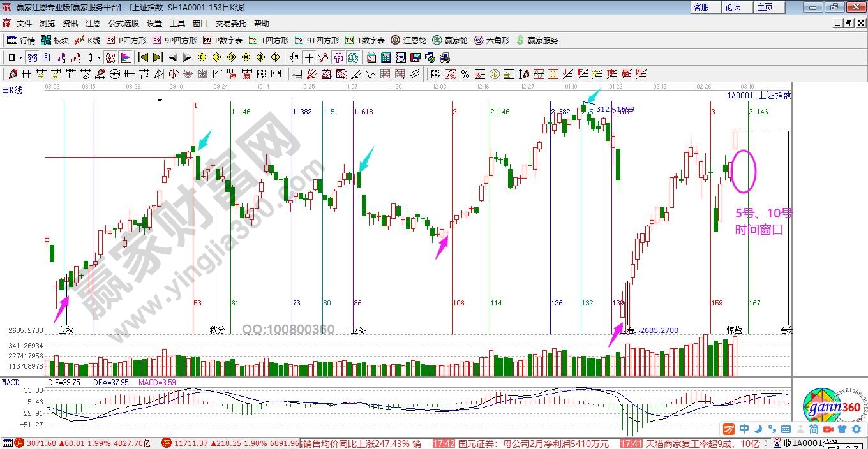
Task: Select the hand pan tool
Action: (294, 57)
